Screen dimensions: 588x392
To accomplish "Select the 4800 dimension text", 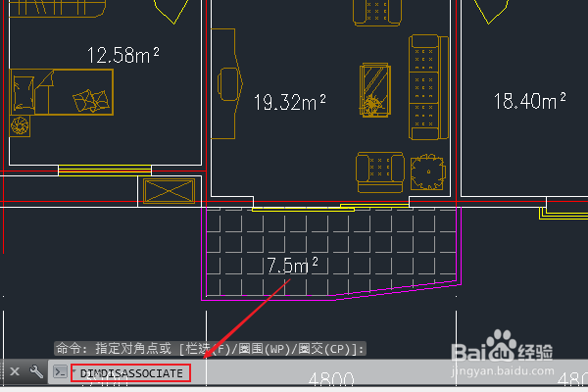I will click(x=331, y=379).
